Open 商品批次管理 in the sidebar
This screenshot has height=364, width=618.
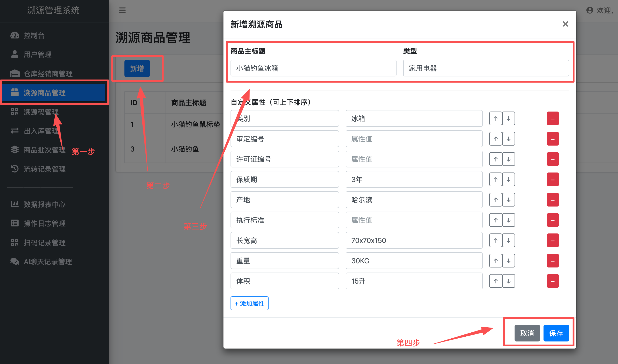(53, 150)
